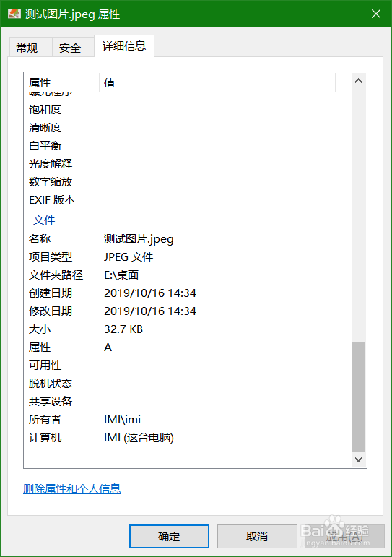Select the 数字缩放 property row
The image size is (392, 557).
click(x=185, y=182)
